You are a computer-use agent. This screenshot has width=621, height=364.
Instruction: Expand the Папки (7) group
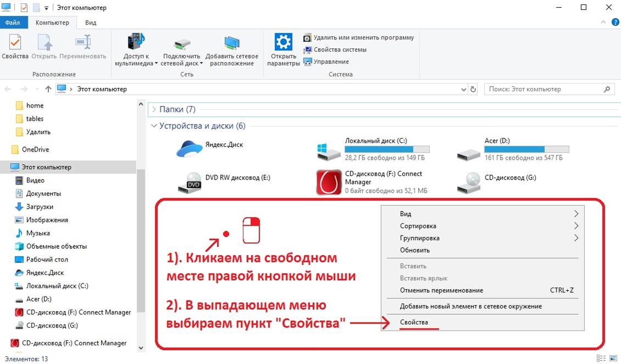point(154,109)
